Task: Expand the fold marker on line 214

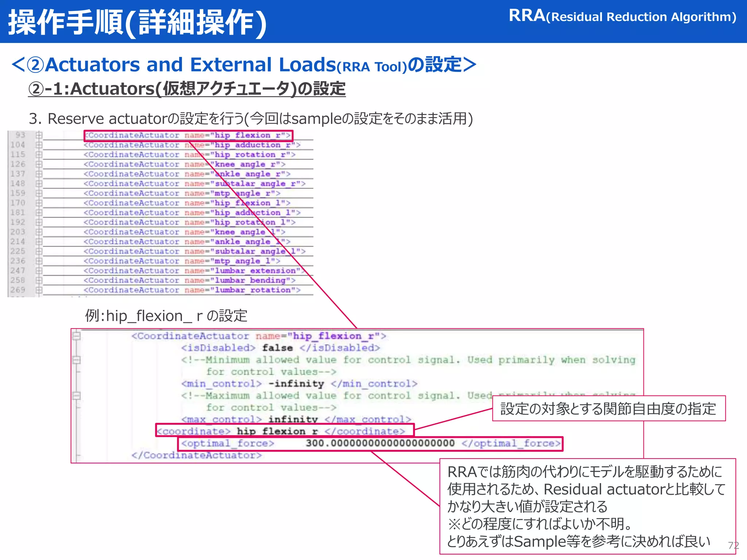Action: click(x=39, y=242)
